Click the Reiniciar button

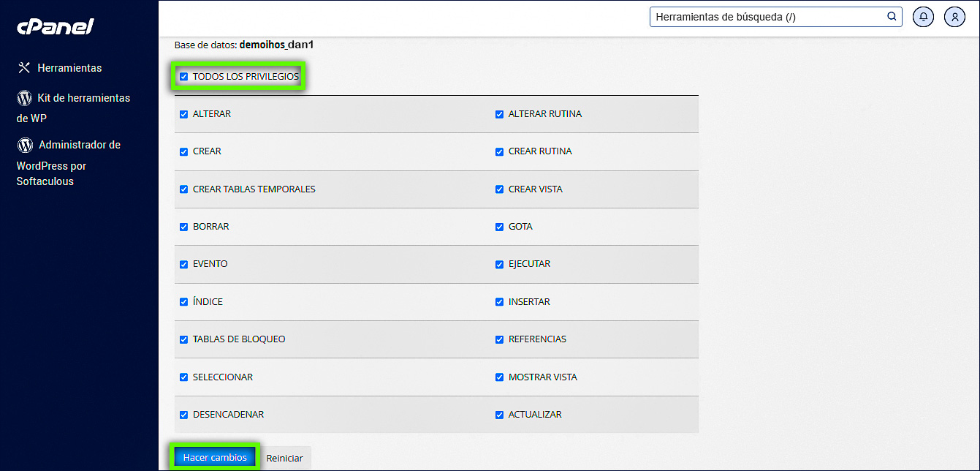pyautogui.click(x=285, y=458)
